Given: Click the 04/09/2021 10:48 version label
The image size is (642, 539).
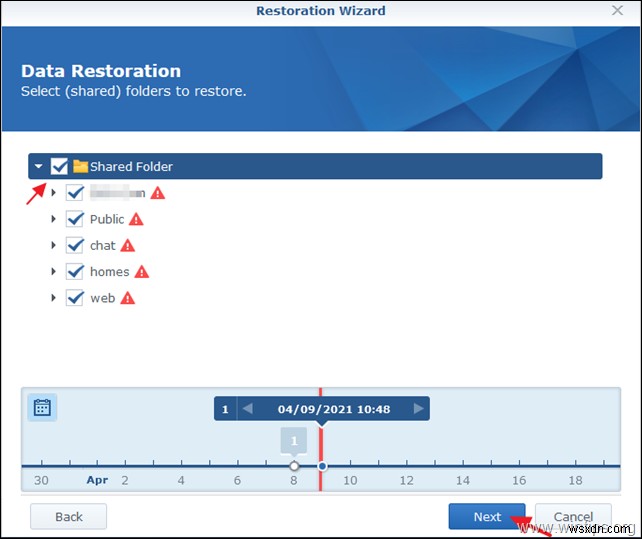Looking at the screenshot, I should (334, 409).
